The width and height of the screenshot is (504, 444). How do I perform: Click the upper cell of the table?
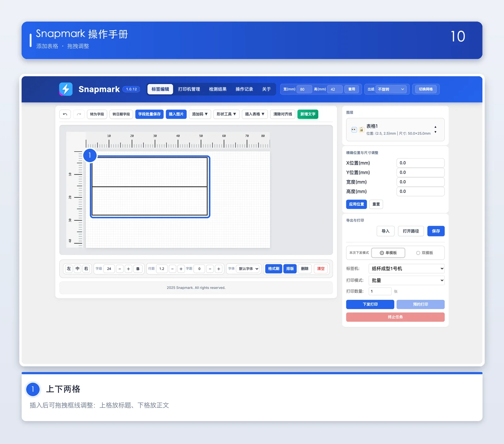click(x=150, y=172)
